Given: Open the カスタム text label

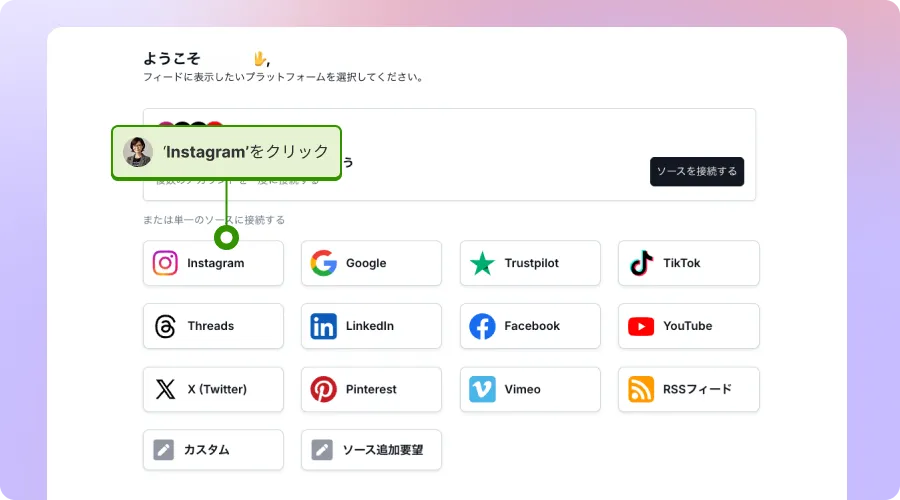Looking at the screenshot, I should pyautogui.click(x=207, y=450).
